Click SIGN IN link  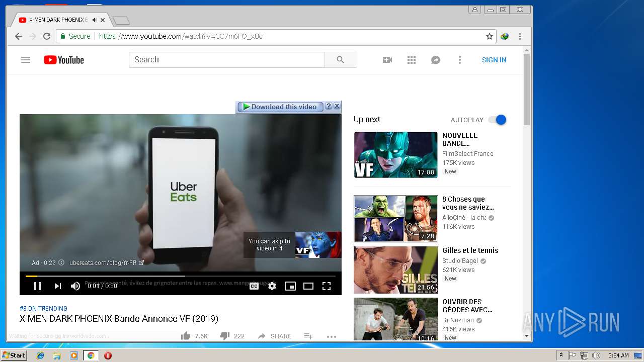[494, 60]
